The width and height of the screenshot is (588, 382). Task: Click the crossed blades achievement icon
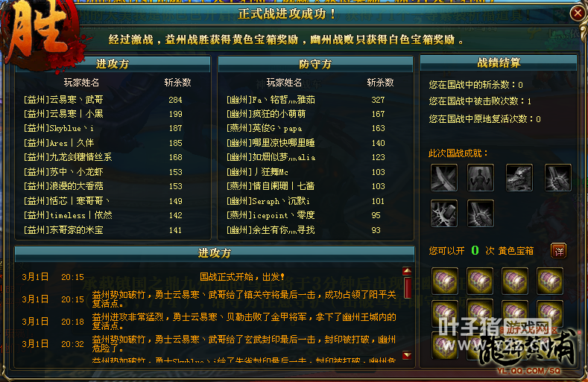[x=444, y=178]
